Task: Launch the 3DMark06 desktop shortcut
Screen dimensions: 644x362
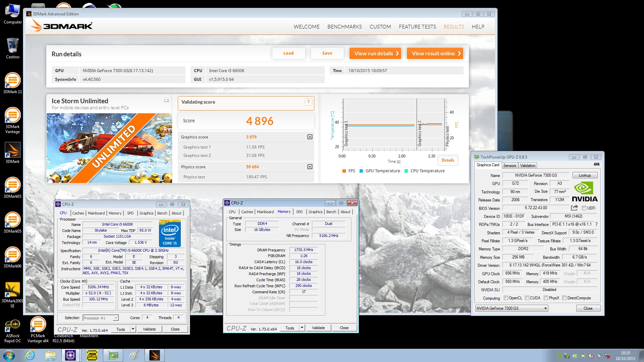Action: 12,257
